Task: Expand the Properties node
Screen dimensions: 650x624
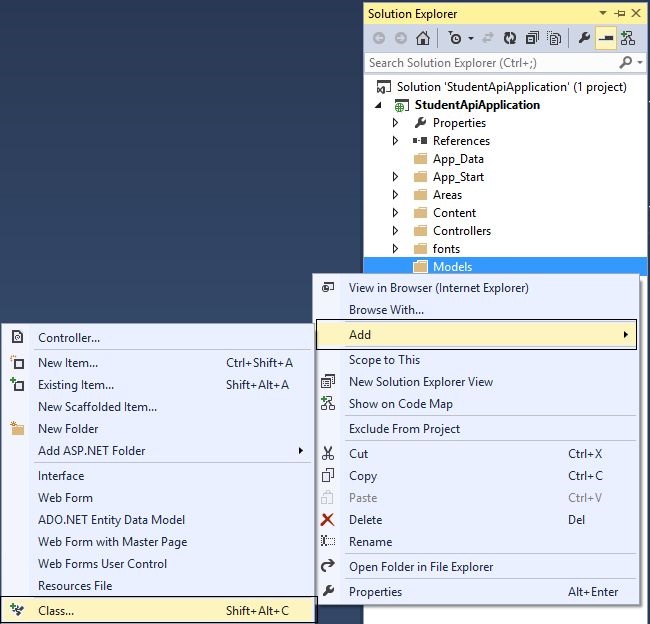Action: [395, 123]
